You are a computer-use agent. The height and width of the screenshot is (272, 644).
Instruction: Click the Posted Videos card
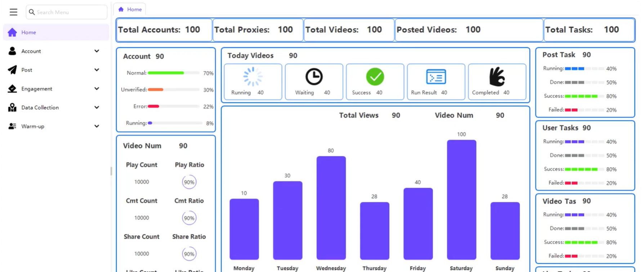tap(469, 30)
